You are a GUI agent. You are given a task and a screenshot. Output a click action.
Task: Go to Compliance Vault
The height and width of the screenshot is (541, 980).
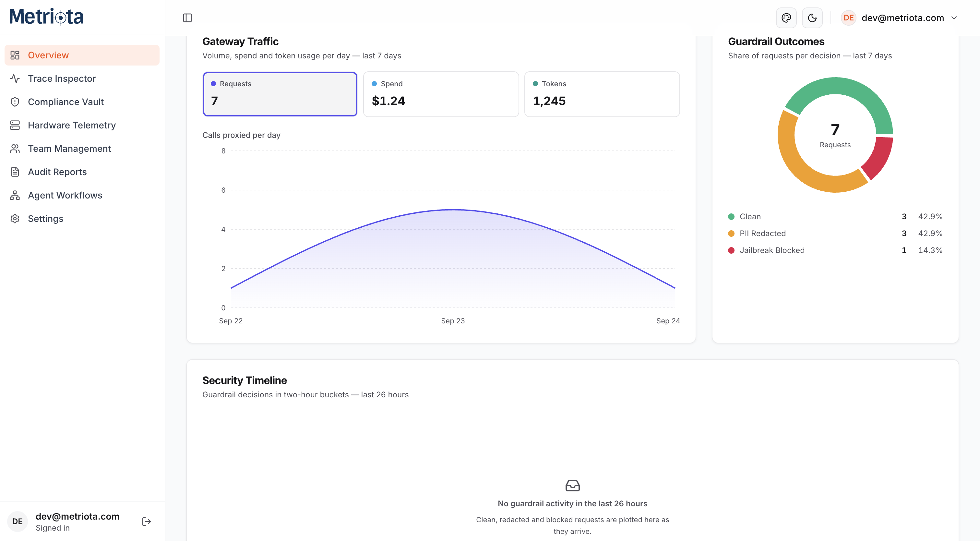(82, 102)
